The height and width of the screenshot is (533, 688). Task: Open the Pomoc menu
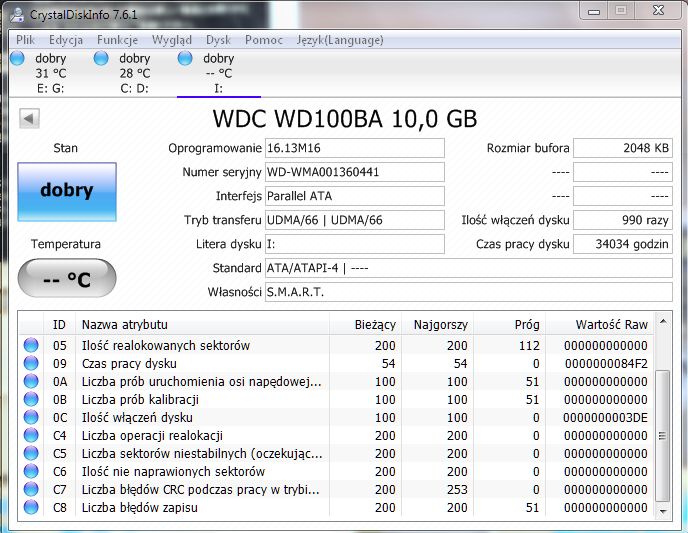click(x=264, y=40)
